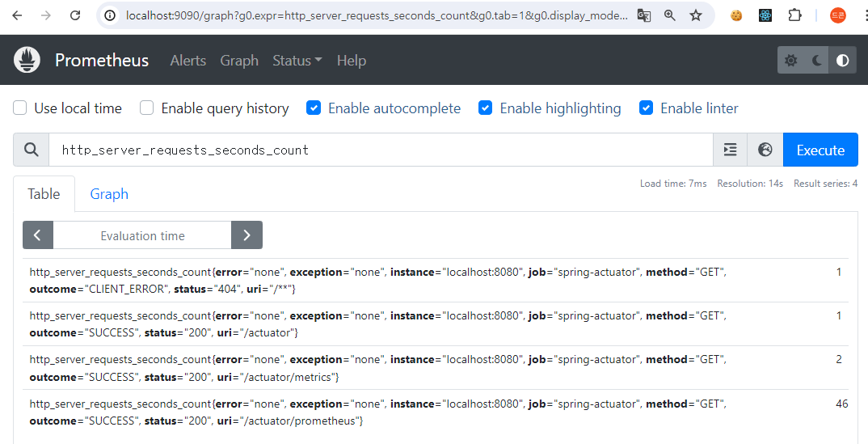The height and width of the screenshot is (444, 868).
Task: Format the expression with indent icon
Action: coord(730,150)
